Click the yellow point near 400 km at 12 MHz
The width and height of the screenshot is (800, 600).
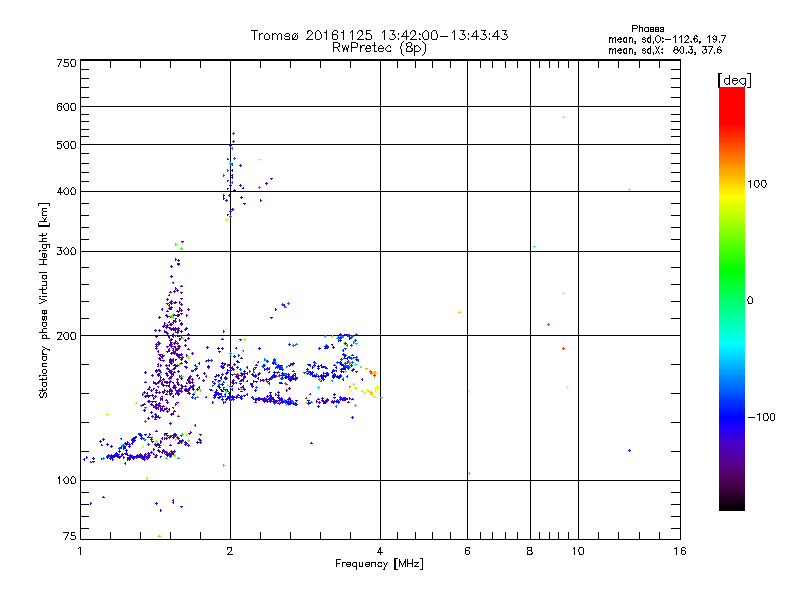pyautogui.click(x=630, y=189)
